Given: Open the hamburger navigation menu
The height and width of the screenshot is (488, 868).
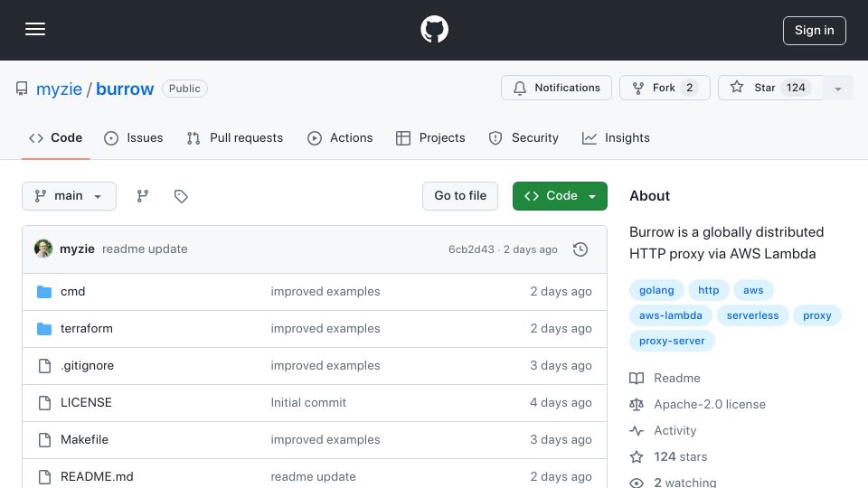Looking at the screenshot, I should pos(35,29).
